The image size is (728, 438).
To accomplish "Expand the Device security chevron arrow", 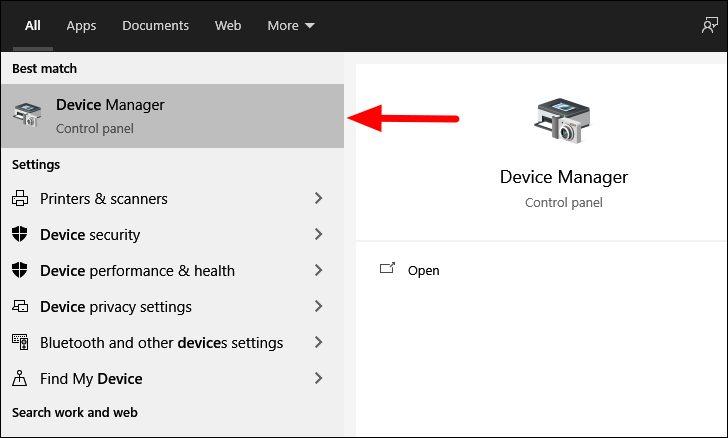I will pos(318,234).
